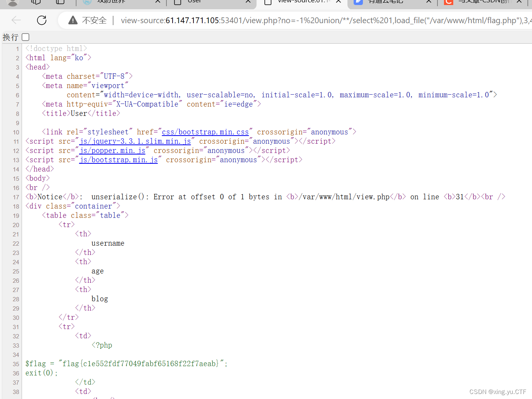This screenshot has height=399, width=532.
Task: Click the page refresh button
Action: tap(42, 20)
